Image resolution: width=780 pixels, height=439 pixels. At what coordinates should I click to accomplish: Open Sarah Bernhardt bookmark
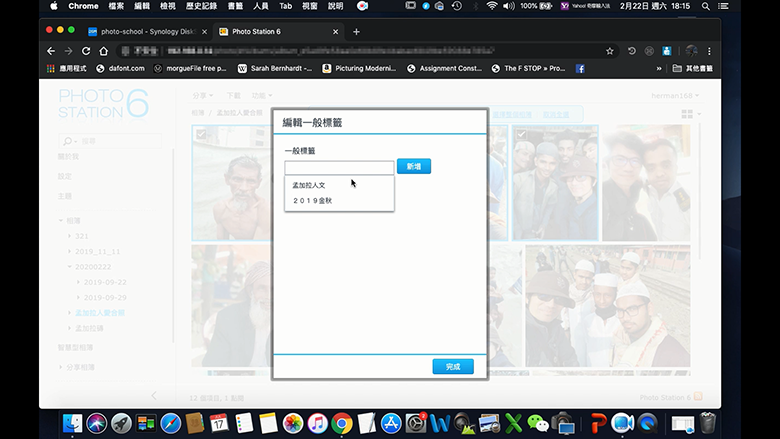pos(275,69)
